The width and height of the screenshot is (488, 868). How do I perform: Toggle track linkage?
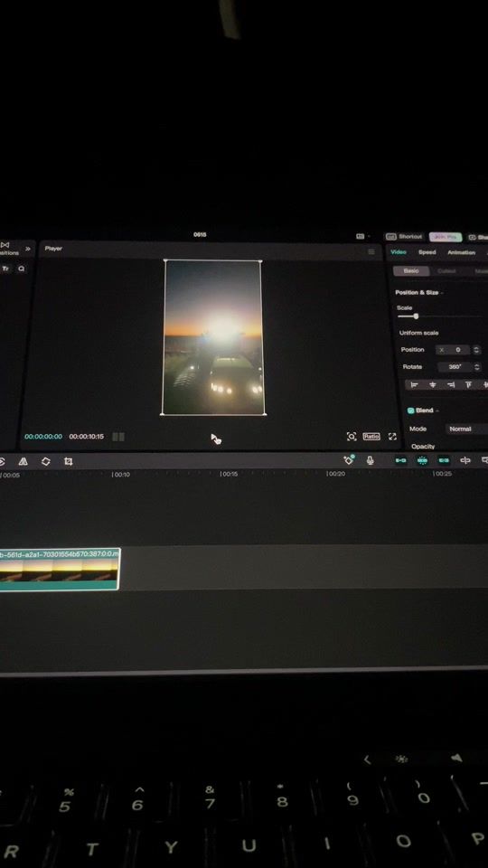click(x=444, y=460)
